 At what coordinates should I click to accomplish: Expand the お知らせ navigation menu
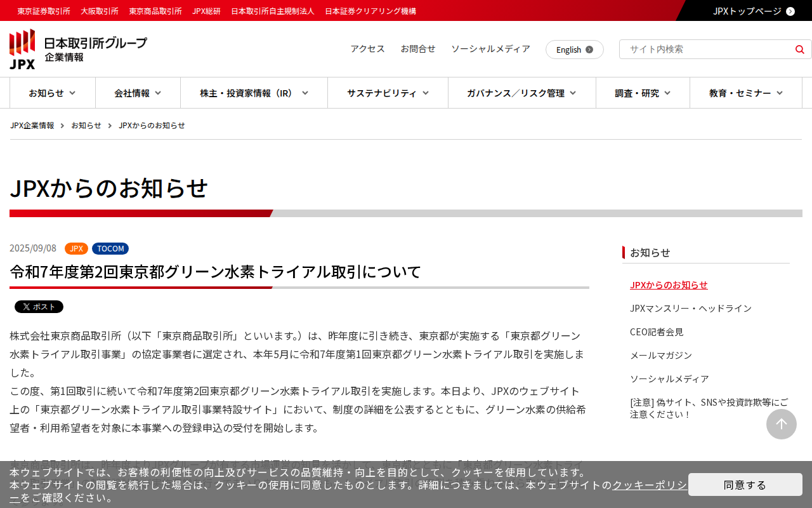click(x=53, y=93)
